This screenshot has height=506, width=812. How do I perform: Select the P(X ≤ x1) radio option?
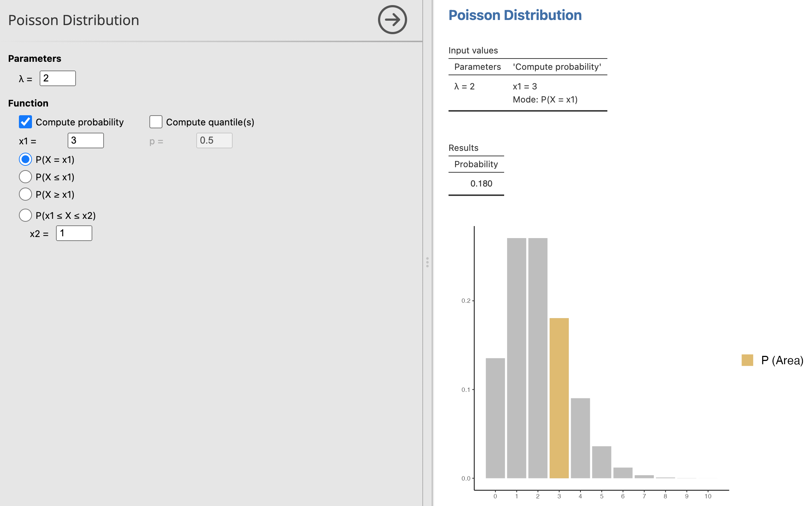click(x=25, y=177)
